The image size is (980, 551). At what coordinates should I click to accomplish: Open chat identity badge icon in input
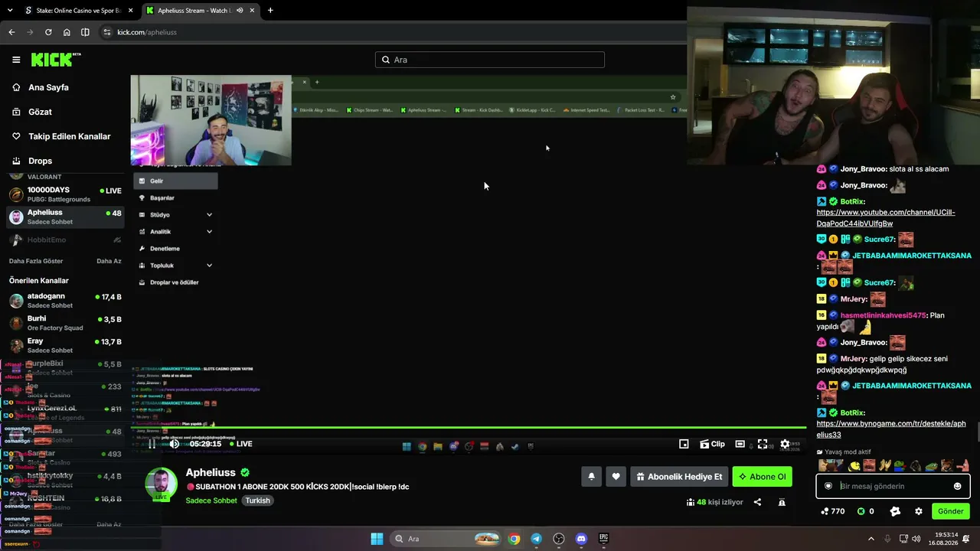click(x=828, y=486)
